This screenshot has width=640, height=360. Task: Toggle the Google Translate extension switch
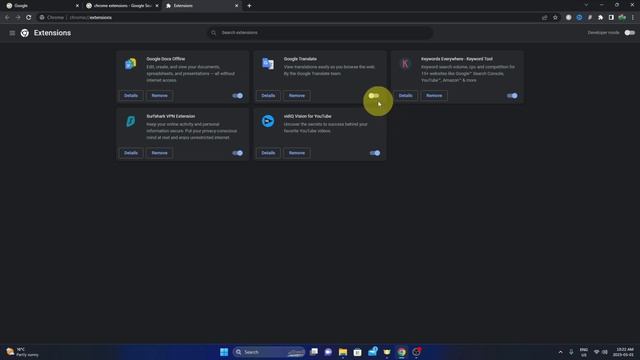pos(374,96)
